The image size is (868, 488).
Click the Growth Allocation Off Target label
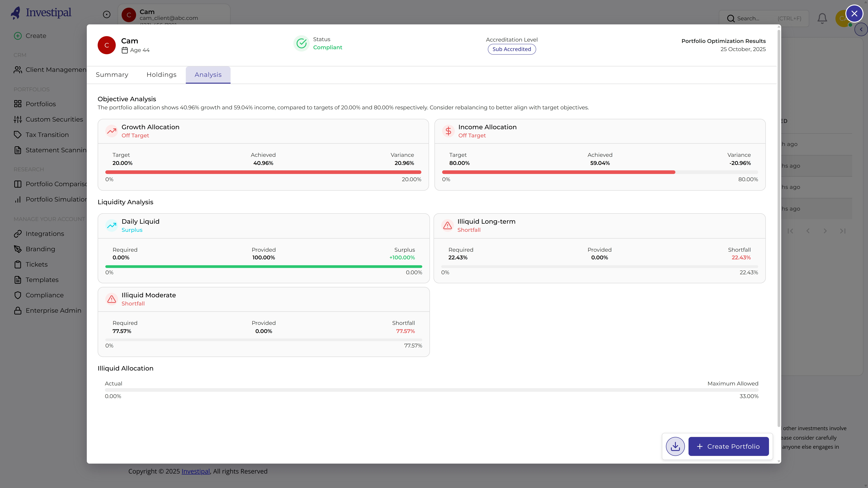coord(135,135)
